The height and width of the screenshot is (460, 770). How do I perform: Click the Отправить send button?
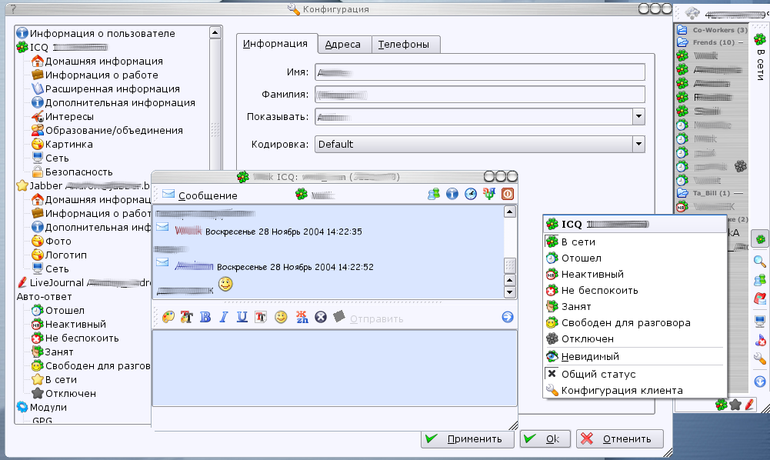click(x=377, y=319)
